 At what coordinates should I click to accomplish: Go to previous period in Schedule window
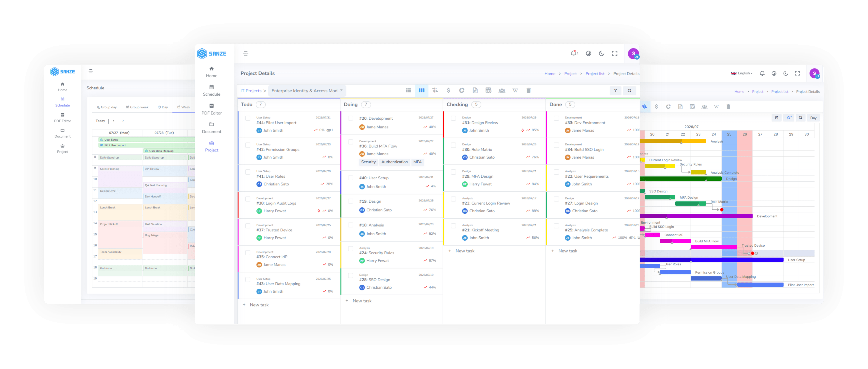coord(114,121)
